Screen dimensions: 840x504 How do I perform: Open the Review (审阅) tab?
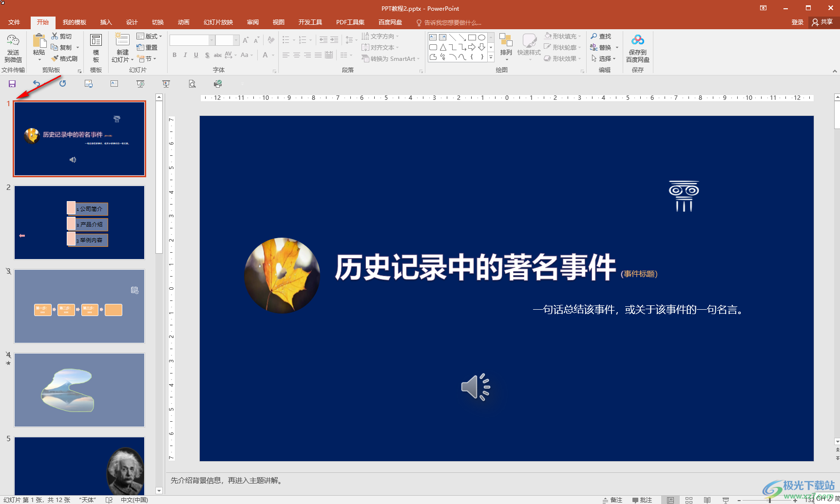pyautogui.click(x=252, y=22)
